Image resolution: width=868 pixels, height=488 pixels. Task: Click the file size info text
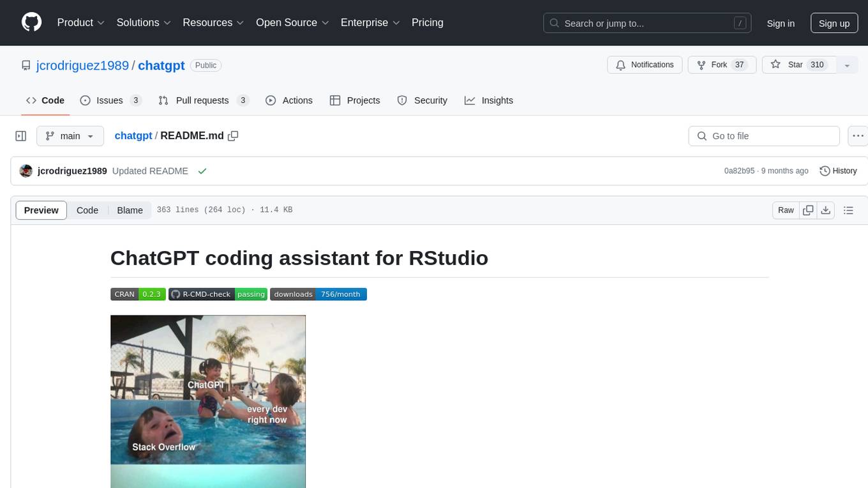(225, 210)
